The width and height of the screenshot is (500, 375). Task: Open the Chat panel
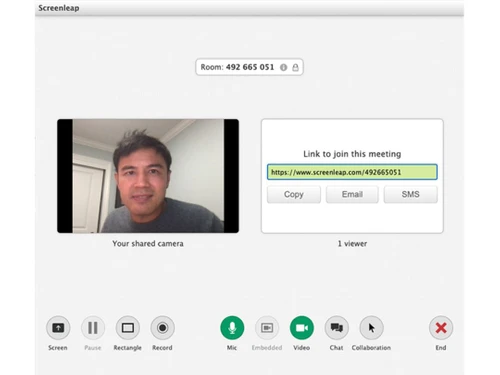[337, 328]
